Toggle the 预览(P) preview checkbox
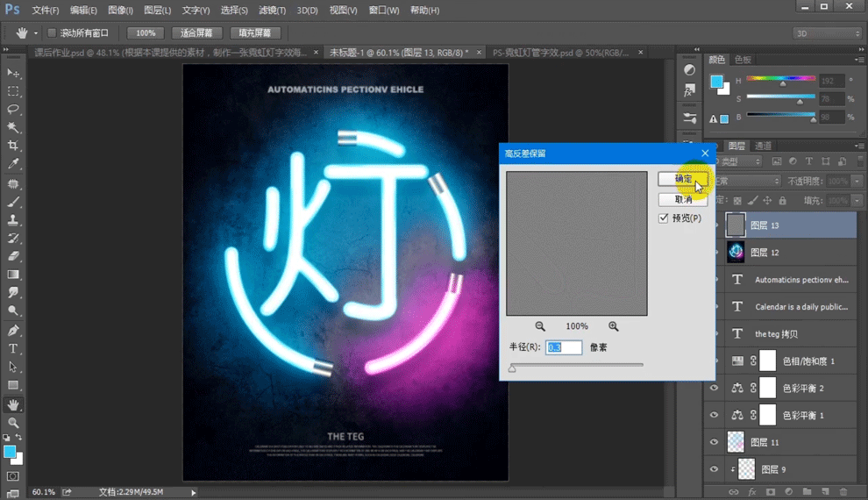The height and width of the screenshot is (500, 868). point(664,218)
